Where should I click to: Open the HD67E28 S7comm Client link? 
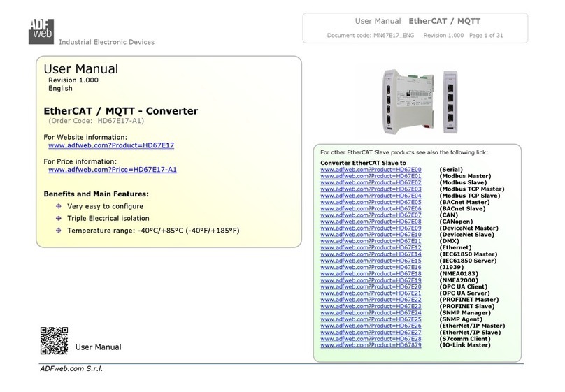click(371, 339)
